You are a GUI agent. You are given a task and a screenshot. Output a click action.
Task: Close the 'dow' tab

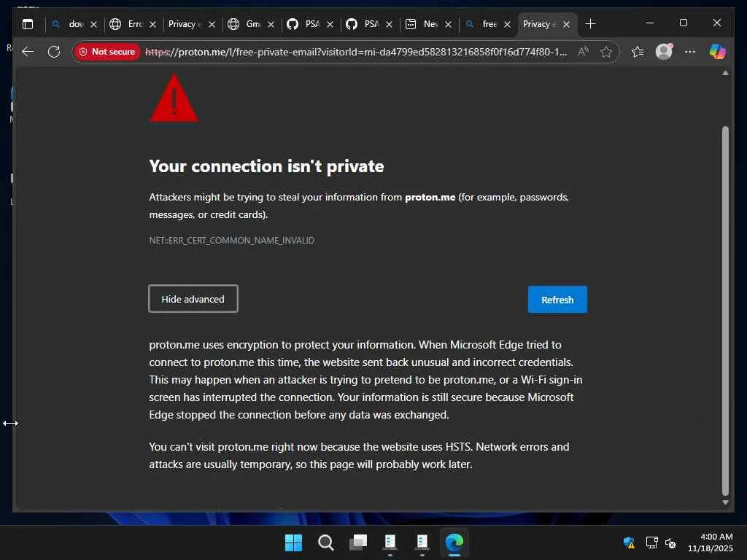[x=94, y=24]
